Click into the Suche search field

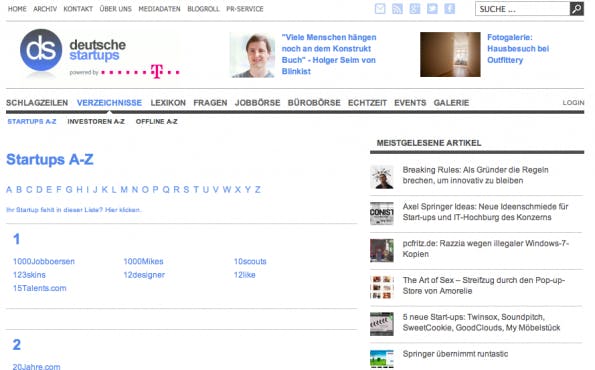[523, 9]
